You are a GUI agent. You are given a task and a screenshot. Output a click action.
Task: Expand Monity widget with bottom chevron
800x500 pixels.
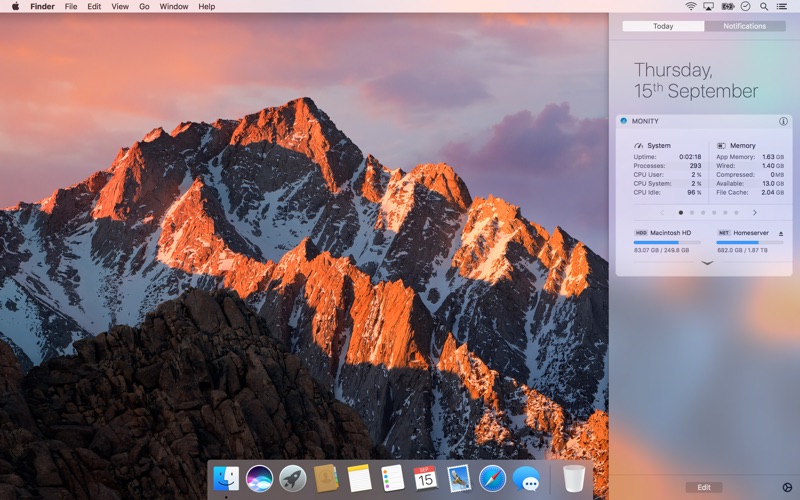pos(707,263)
